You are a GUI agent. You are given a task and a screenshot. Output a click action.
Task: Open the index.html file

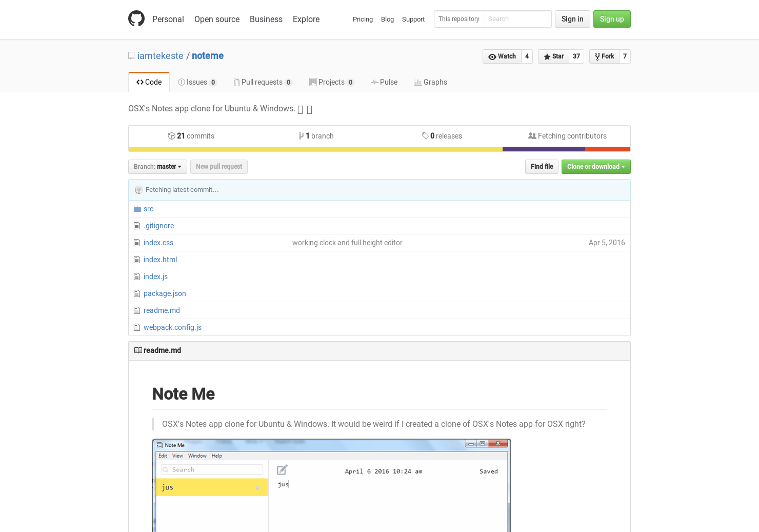pos(160,260)
